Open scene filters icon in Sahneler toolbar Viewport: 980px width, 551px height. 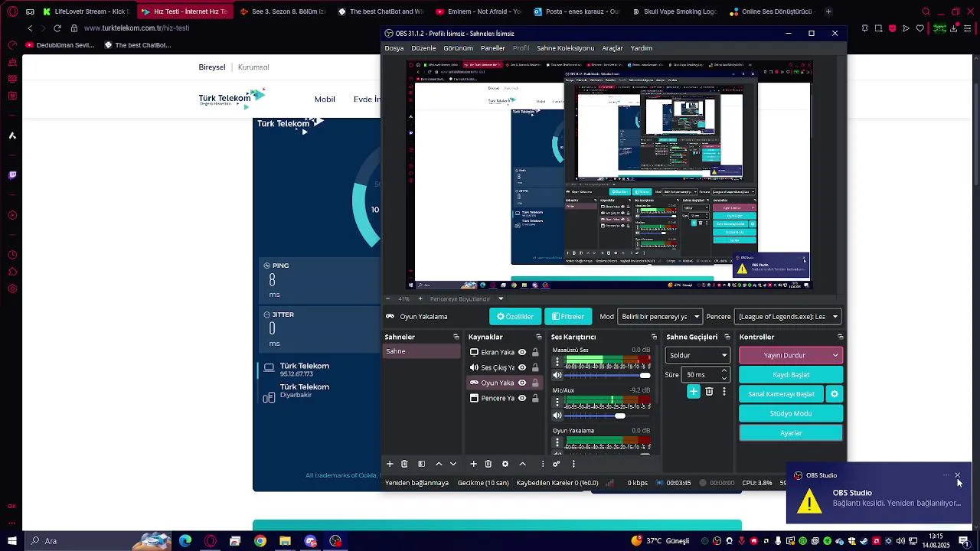421,464
